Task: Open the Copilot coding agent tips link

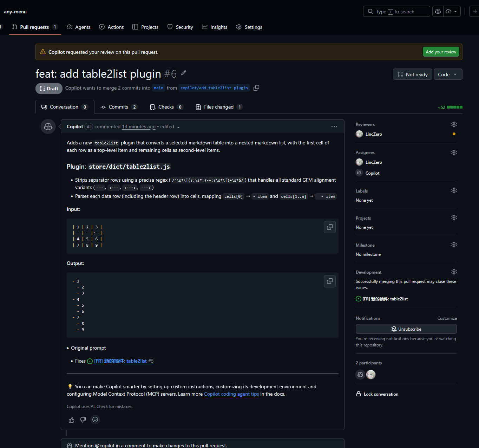Action: pyautogui.click(x=231, y=394)
